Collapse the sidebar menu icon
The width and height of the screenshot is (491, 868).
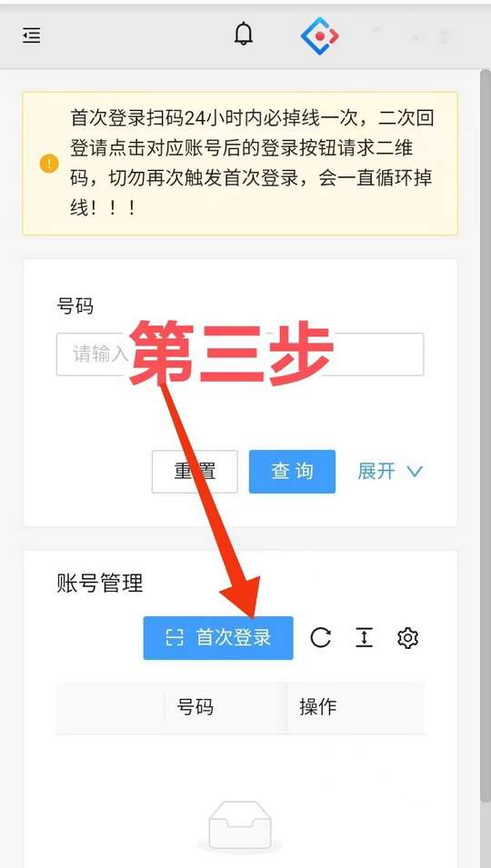coord(32,36)
